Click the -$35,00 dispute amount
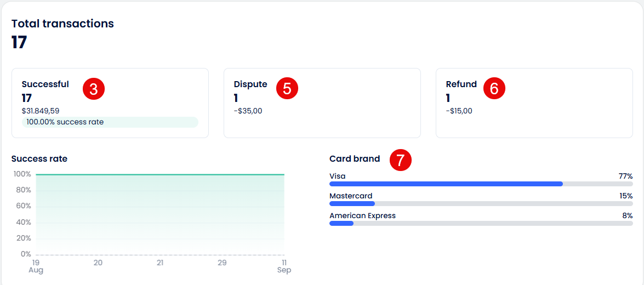Image resolution: width=644 pixels, height=285 pixels. (x=248, y=111)
